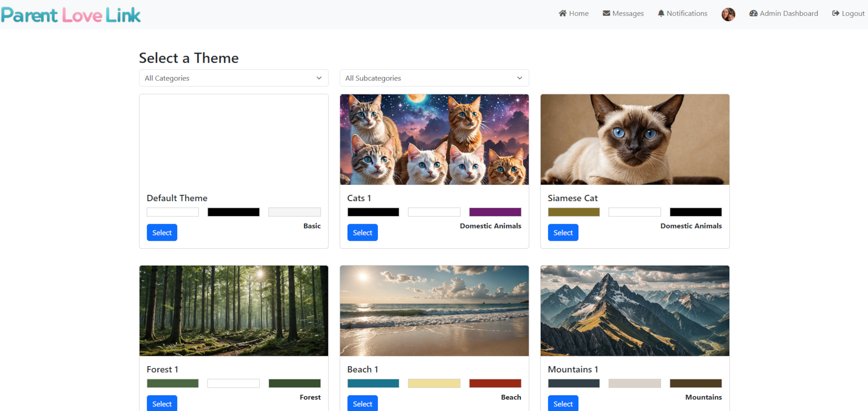Screen dimensions: 868x411
Task: Open Messages via the envelope icon
Action: pos(606,13)
